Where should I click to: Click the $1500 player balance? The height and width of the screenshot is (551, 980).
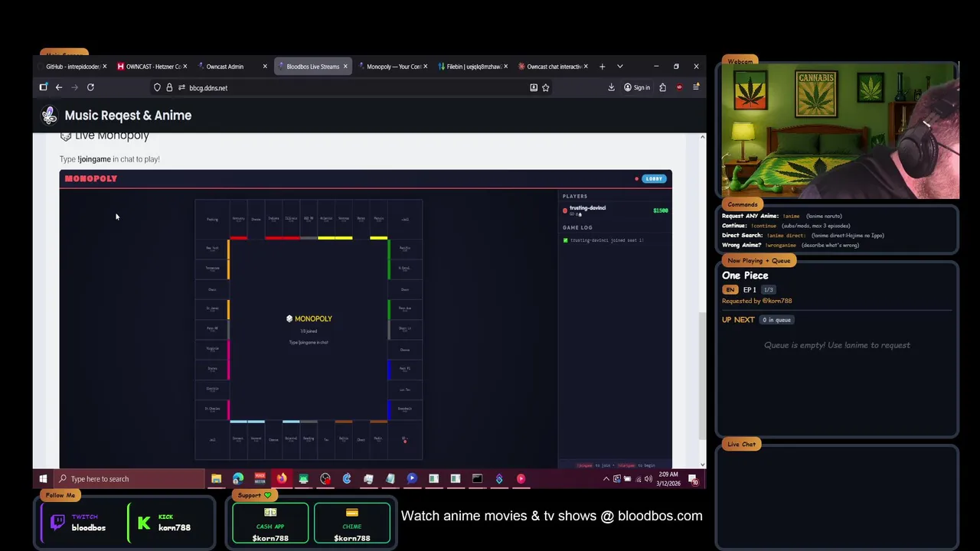[x=661, y=210]
